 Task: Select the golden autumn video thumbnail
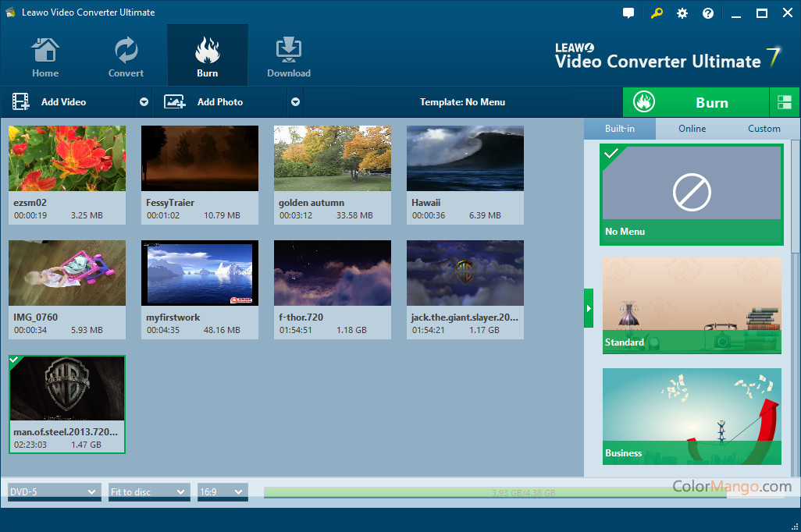(333, 158)
